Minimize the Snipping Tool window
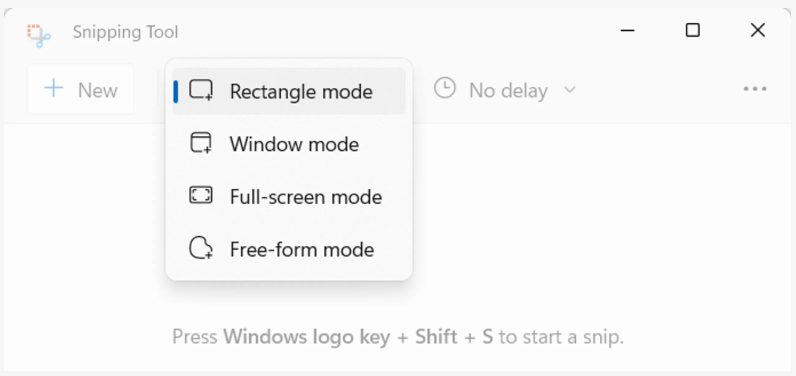796x376 pixels. 628,30
